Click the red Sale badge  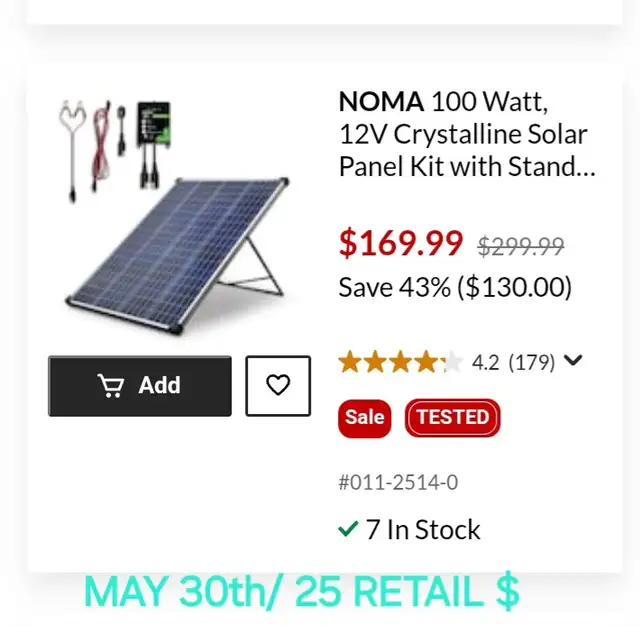point(364,418)
